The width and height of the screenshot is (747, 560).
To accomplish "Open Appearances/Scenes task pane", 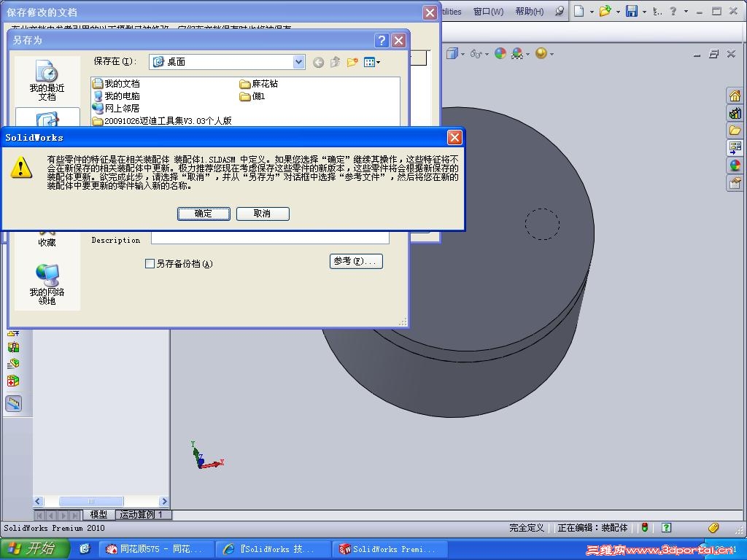I will pyautogui.click(x=735, y=166).
